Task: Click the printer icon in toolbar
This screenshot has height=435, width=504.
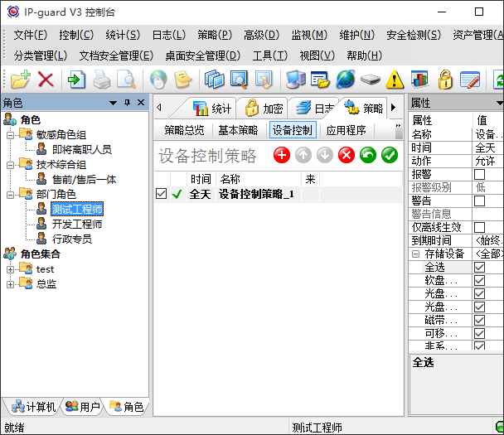Action: tap(101, 80)
